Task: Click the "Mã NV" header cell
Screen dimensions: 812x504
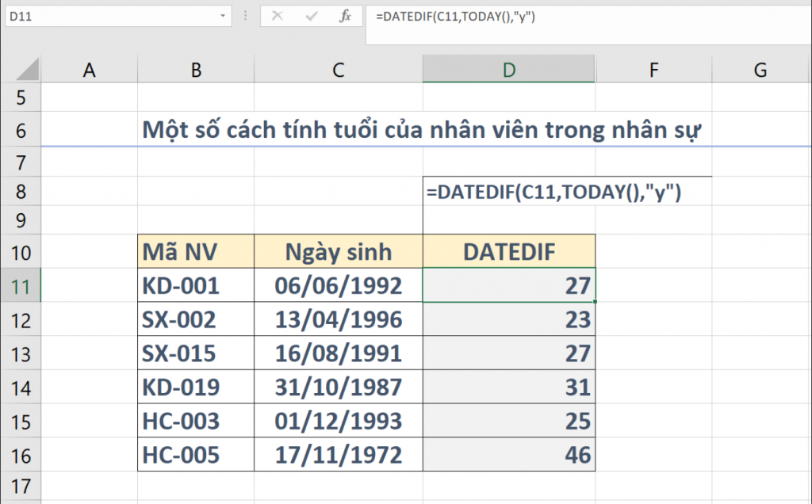Action: coord(196,252)
